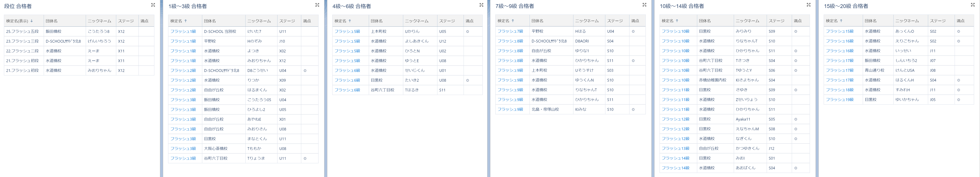Expand the 15級〜20級 合格者 panel to fullscreen
Viewport: 980px width, 177px height.
click(x=973, y=5)
